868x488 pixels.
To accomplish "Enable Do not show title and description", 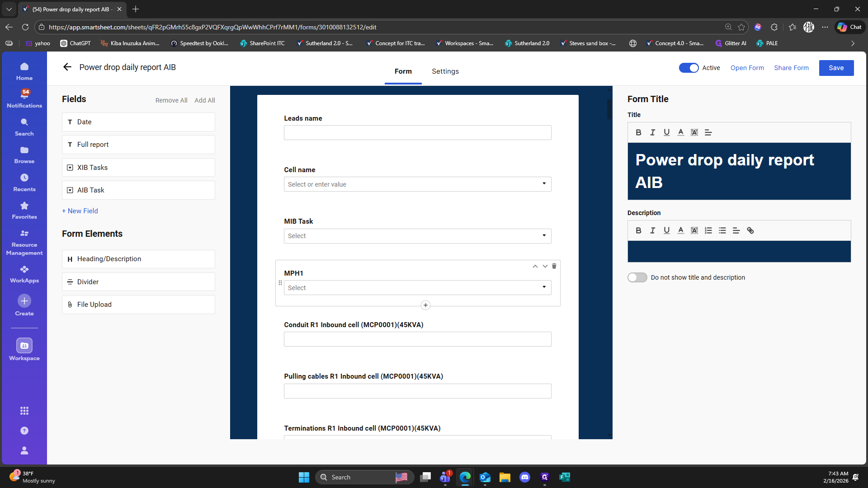I will point(637,277).
